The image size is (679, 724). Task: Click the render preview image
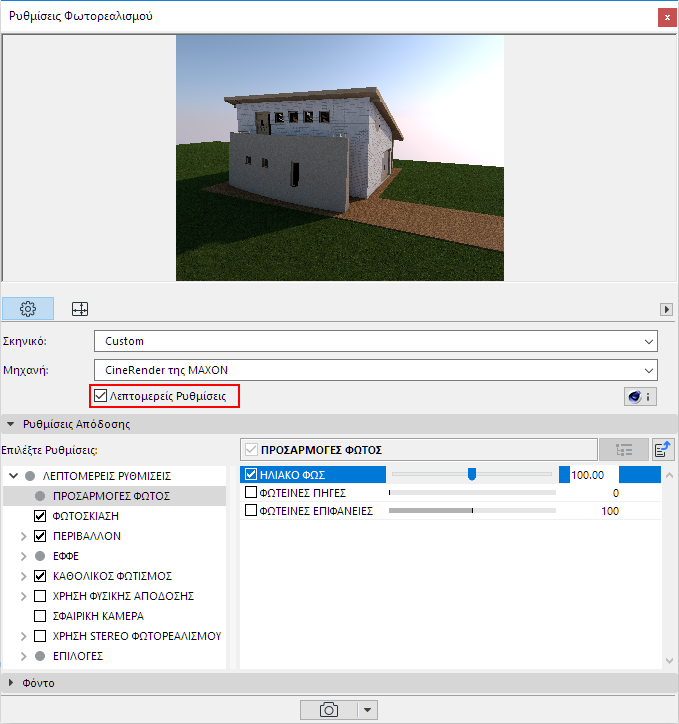[340, 158]
